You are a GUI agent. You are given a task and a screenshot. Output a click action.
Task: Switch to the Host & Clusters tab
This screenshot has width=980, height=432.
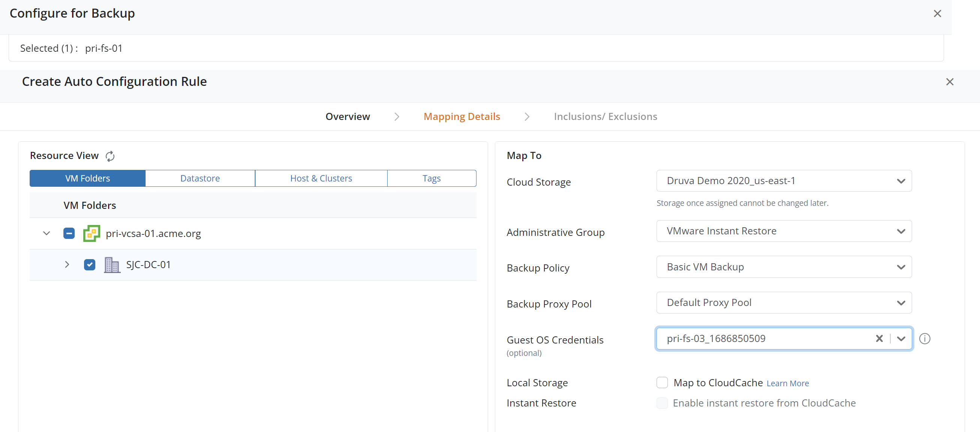pyautogui.click(x=321, y=178)
